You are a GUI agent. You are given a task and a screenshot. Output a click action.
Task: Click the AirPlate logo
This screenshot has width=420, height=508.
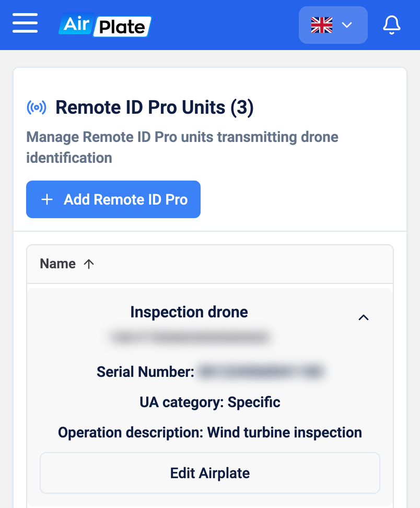(105, 25)
